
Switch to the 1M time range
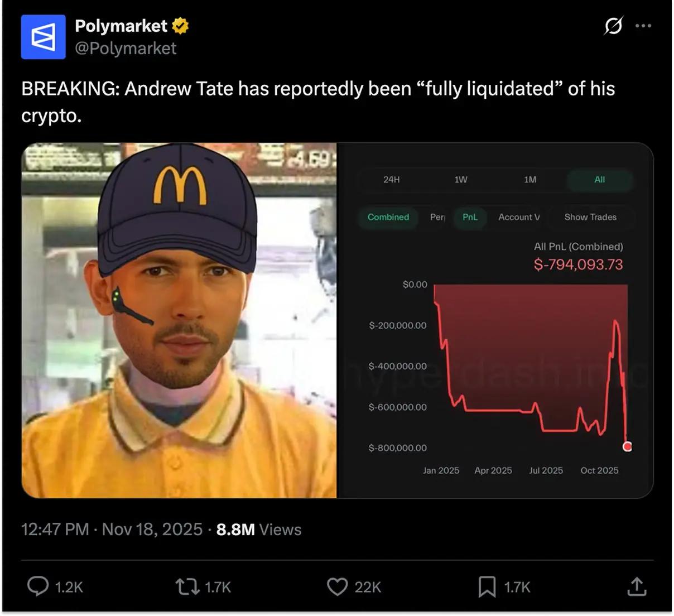530,180
